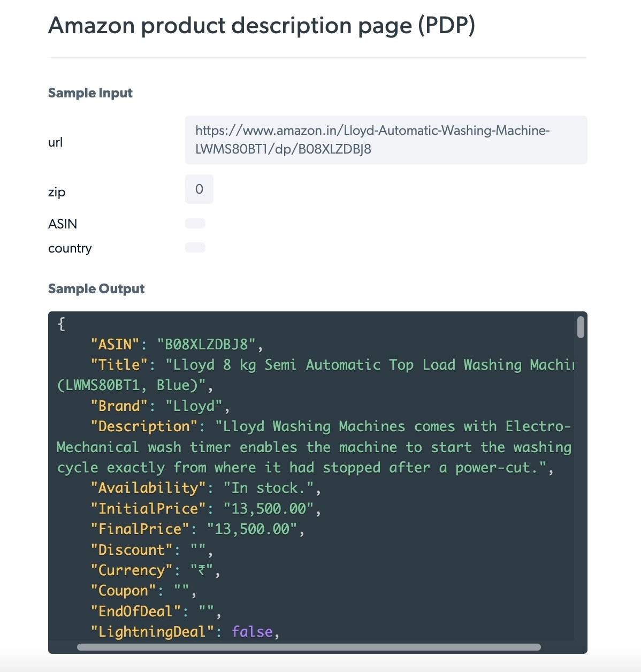Click the false value of LightningDeal

click(x=252, y=632)
